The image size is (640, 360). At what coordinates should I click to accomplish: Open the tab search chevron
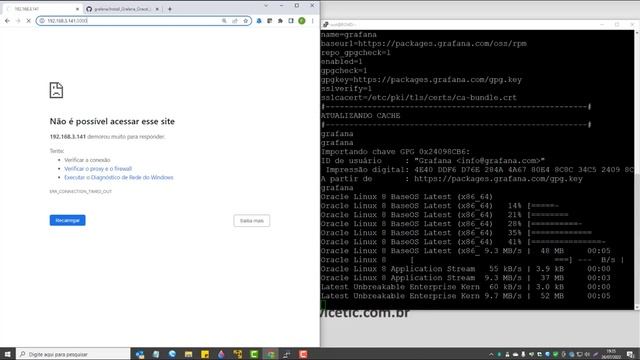point(266,6)
